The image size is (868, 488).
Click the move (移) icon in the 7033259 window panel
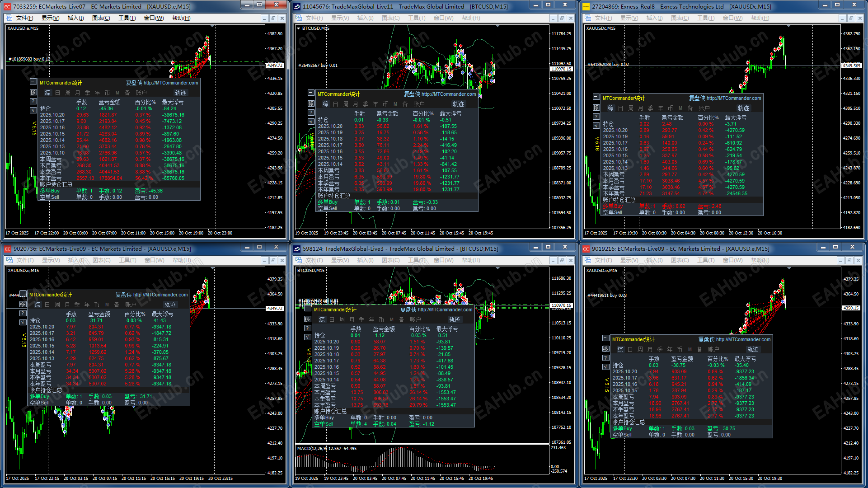click(33, 92)
